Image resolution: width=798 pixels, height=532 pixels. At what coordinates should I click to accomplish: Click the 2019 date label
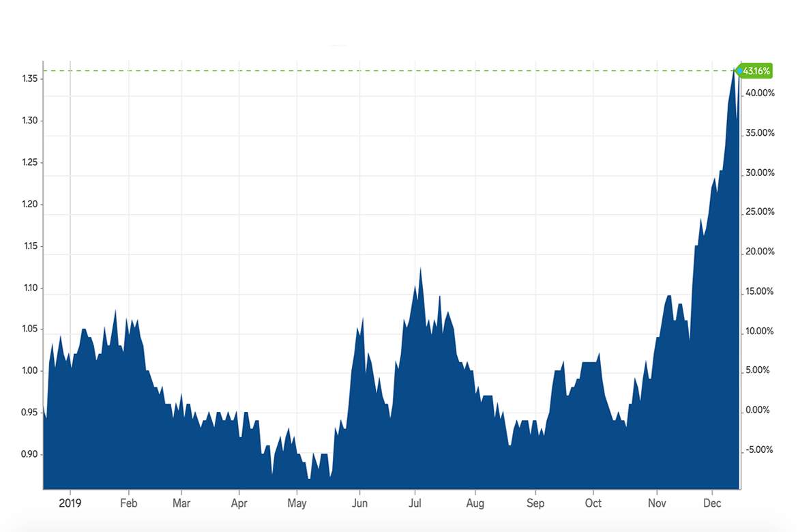point(70,503)
